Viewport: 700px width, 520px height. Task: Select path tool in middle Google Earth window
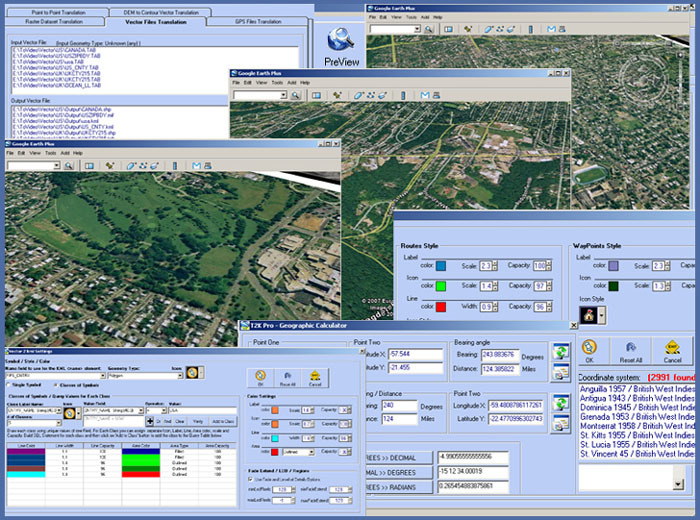(371, 95)
